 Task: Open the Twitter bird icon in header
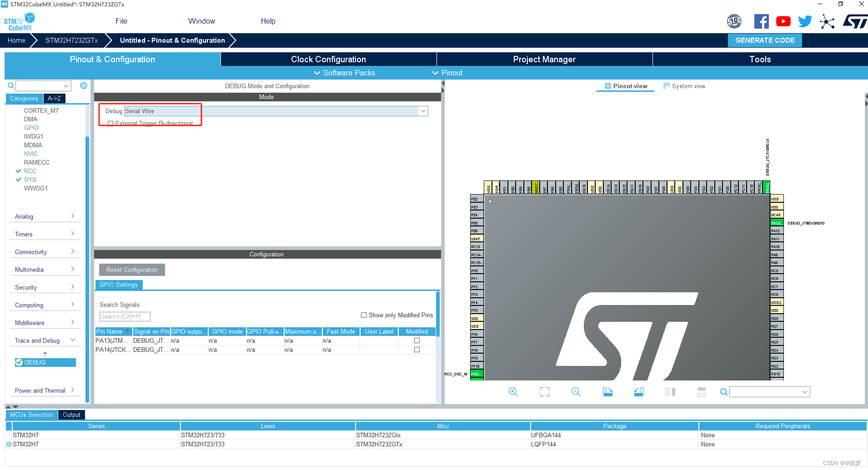point(805,21)
